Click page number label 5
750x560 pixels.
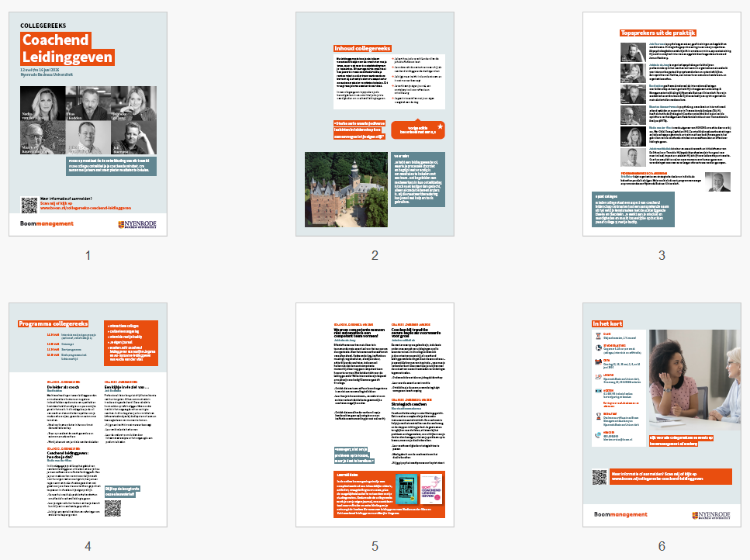(x=375, y=545)
